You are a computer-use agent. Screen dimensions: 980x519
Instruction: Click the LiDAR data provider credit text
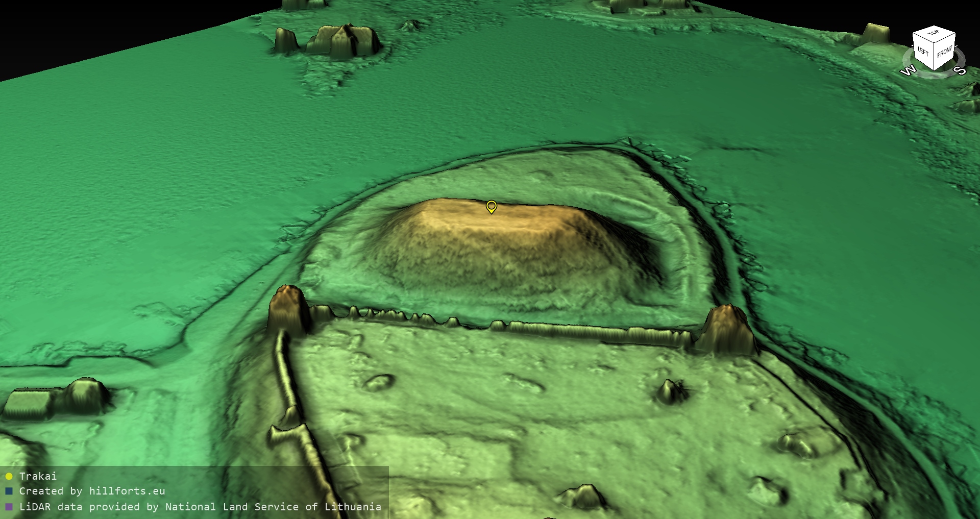coord(200,507)
